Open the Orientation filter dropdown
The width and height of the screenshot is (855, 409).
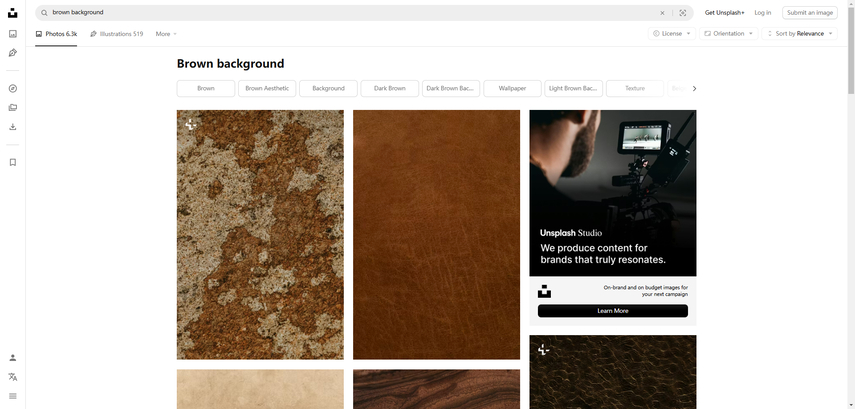728,34
